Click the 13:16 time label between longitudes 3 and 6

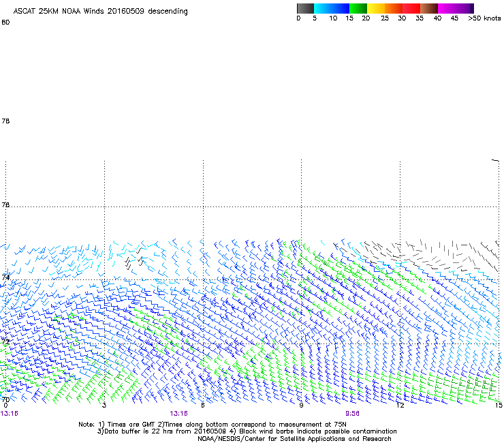tap(178, 414)
